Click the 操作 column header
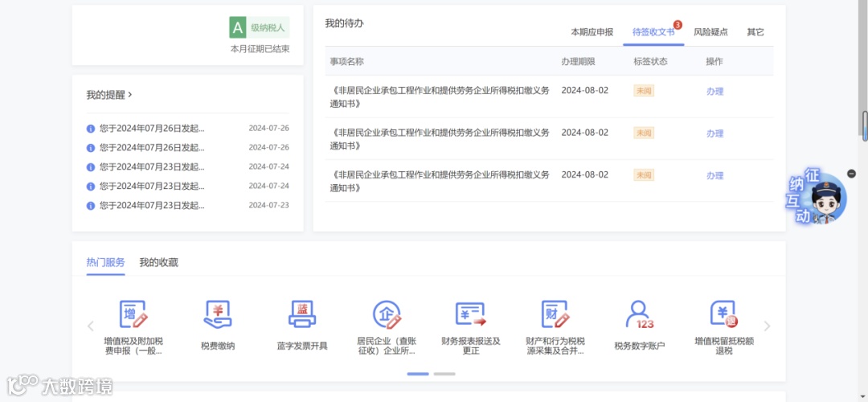The image size is (868, 402). (x=714, y=61)
